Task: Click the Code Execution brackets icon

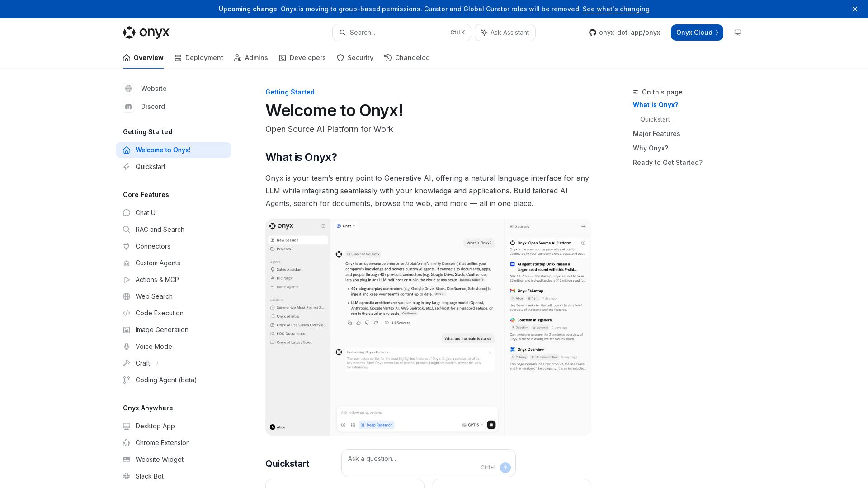Action: [127, 313]
